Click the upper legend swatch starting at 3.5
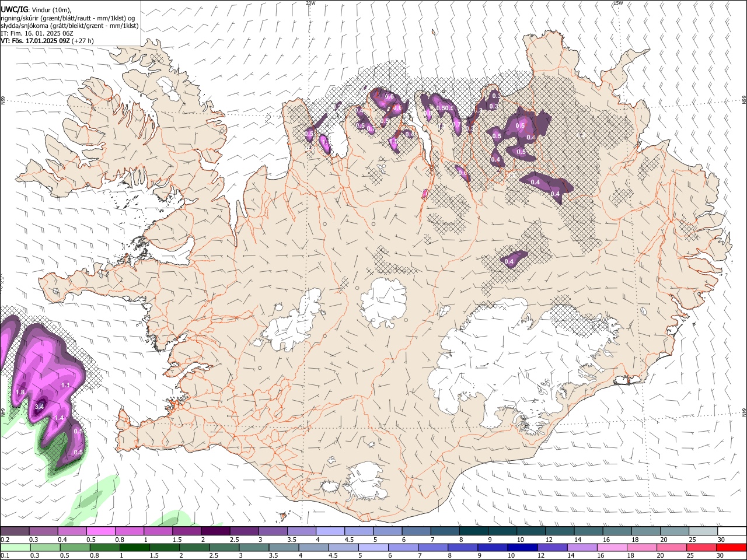 tap(302, 531)
